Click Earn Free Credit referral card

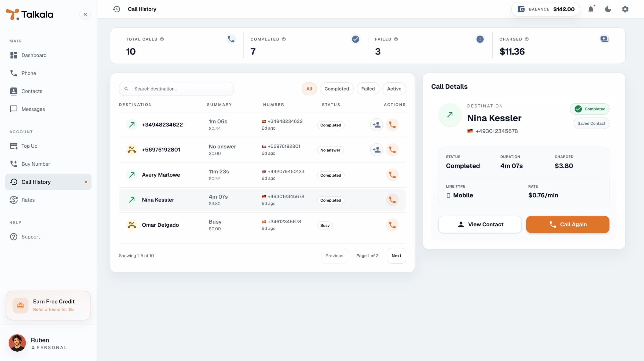48,305
